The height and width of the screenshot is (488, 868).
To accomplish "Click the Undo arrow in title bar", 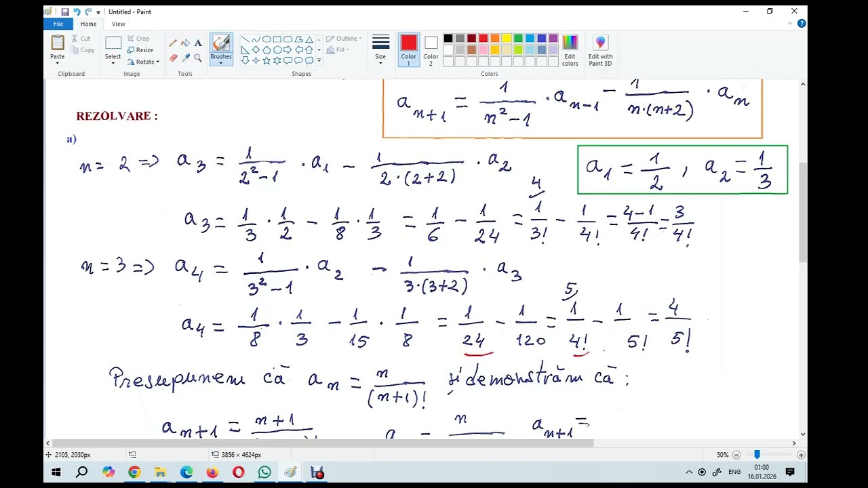I will [76, 12].
